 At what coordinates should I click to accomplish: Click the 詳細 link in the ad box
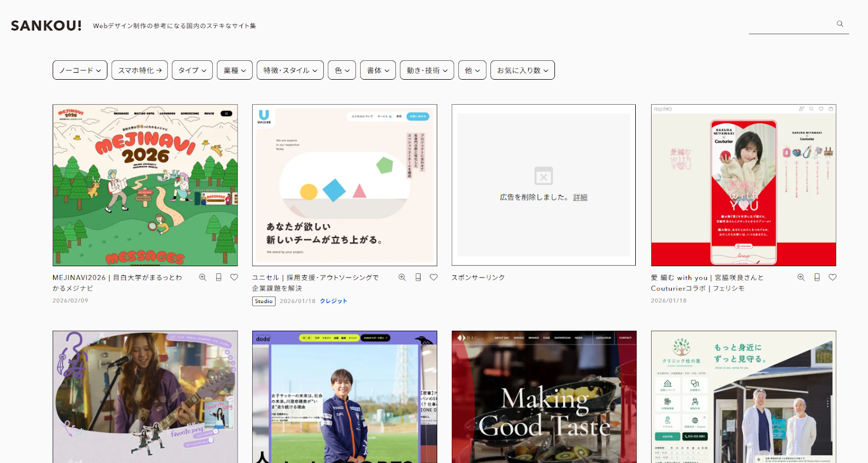[x=580, y=197]
